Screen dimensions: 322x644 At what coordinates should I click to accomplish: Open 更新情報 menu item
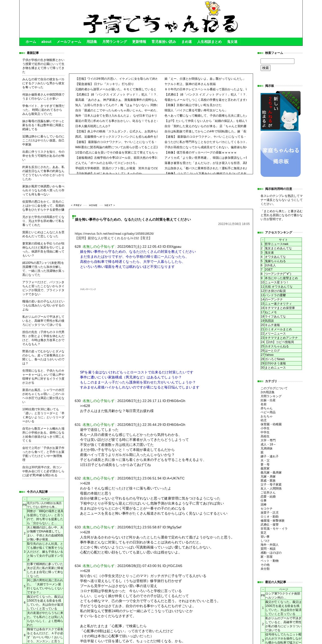click(x=139, y=42)
